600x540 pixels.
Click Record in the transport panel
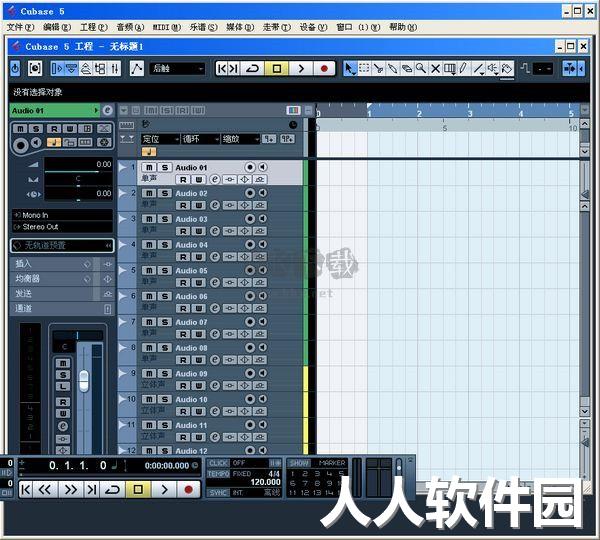(x=188, y=489)
